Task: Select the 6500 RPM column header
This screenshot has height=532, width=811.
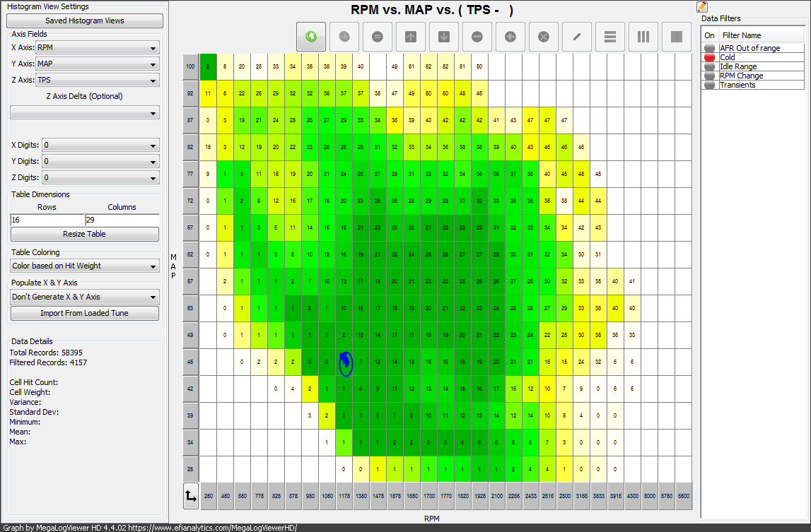Action: (x=683, y=496)
